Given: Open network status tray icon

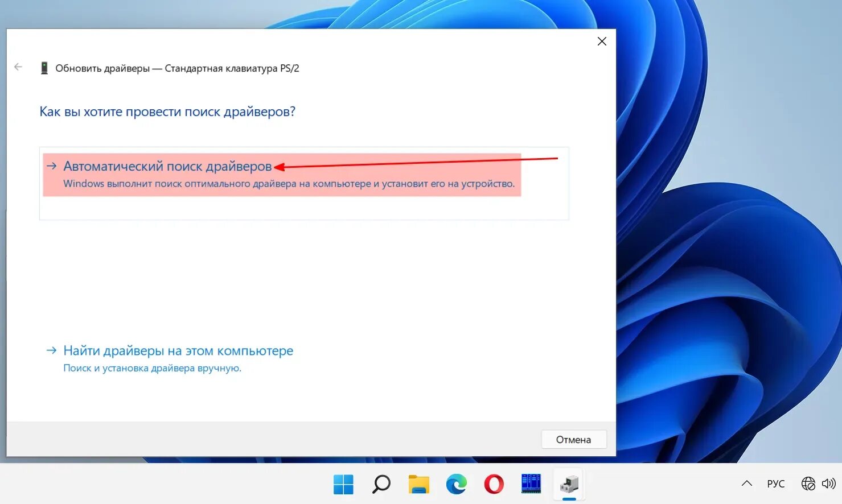Looking at the screenshot, I should click(x=808, y=484).
